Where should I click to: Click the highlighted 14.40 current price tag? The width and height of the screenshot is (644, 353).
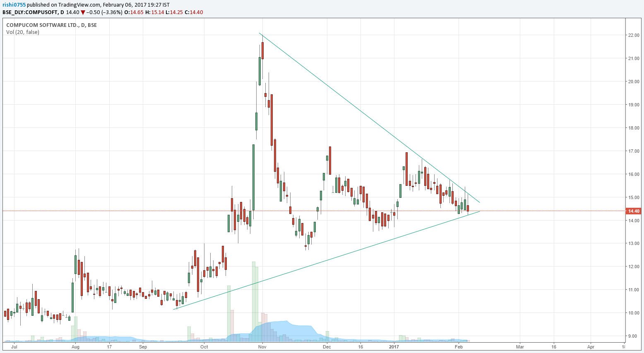tap(633, 211)
